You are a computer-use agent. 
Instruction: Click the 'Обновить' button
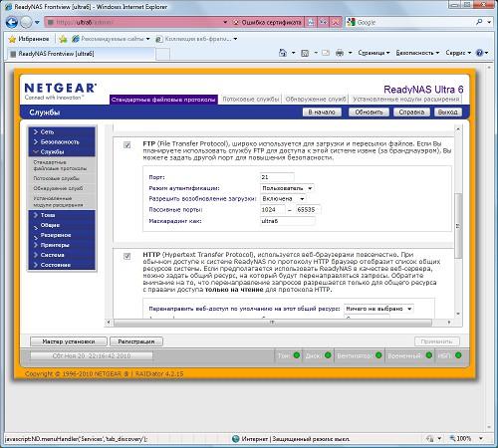[369, 112]
